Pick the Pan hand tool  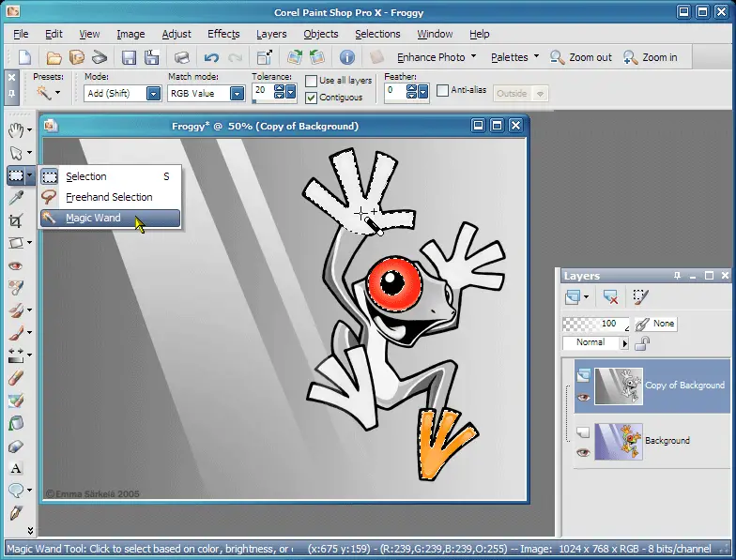[15, 129]
